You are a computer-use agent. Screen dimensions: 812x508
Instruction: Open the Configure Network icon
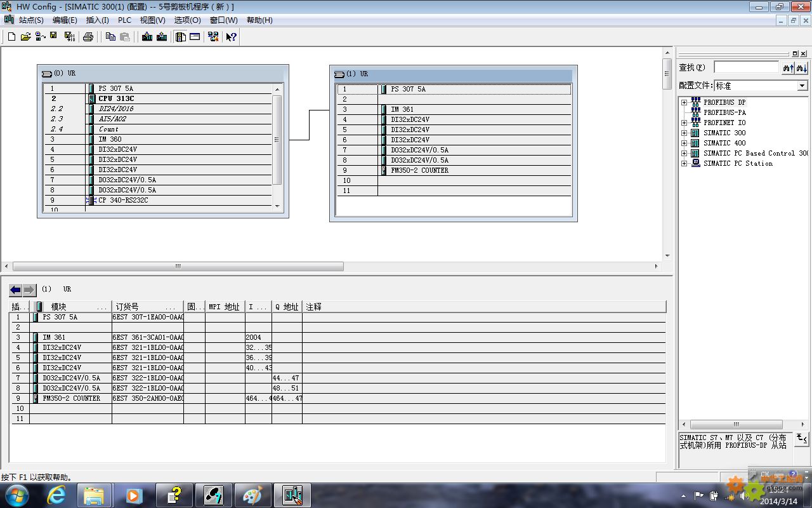pyautogui.click(x=213, y=37)
